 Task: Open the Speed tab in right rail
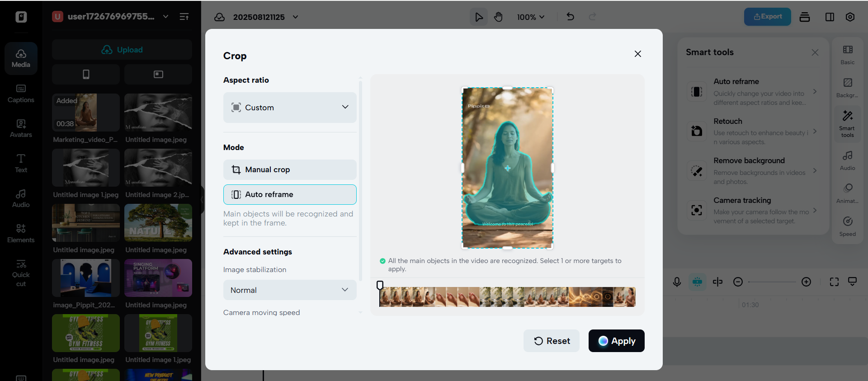[848, 226]
